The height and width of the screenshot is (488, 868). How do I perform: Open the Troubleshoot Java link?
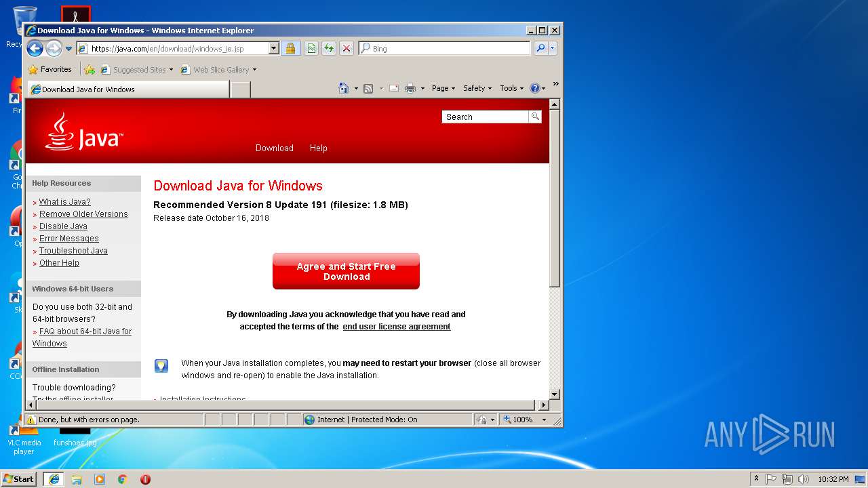pyautogui.click(x=73, y=251)
